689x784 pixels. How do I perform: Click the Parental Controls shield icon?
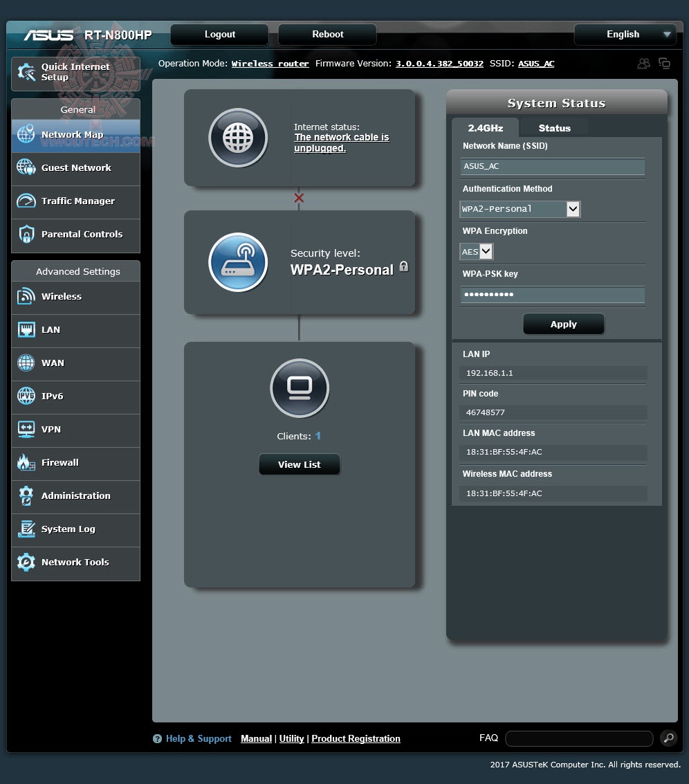point(26,234)
